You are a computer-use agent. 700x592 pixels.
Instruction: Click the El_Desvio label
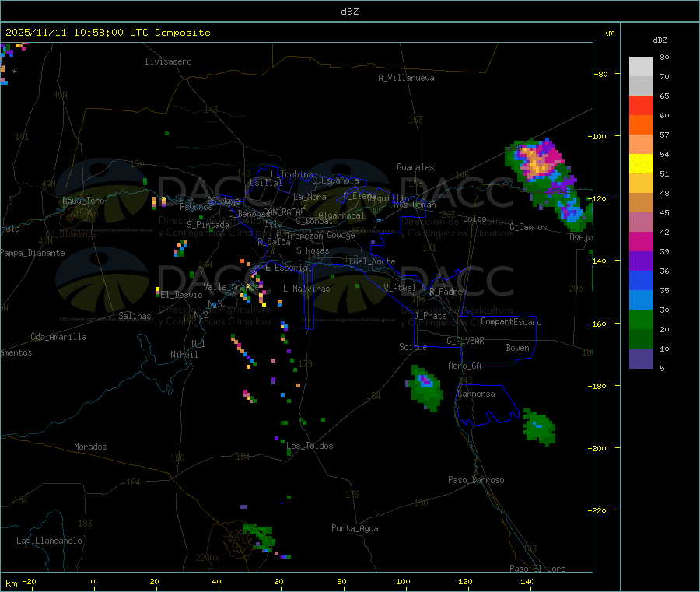click(181, 295)
